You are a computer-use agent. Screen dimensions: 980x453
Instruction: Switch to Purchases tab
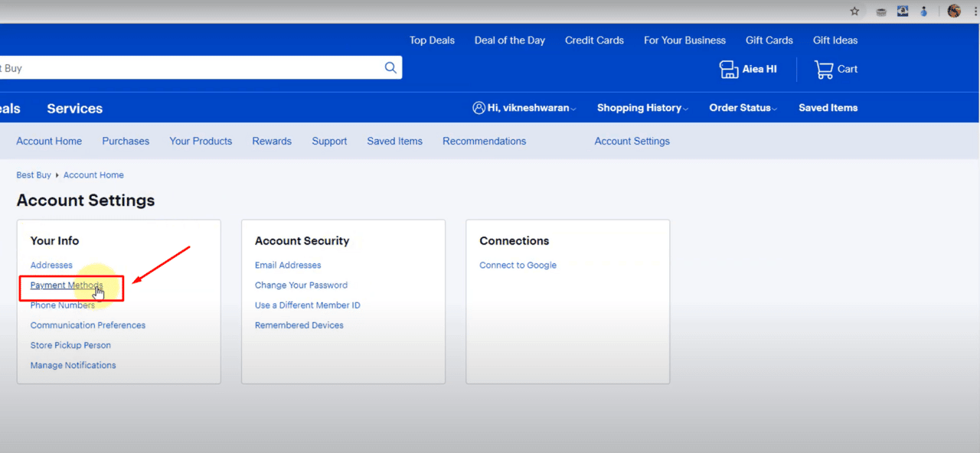click(126, 142)
